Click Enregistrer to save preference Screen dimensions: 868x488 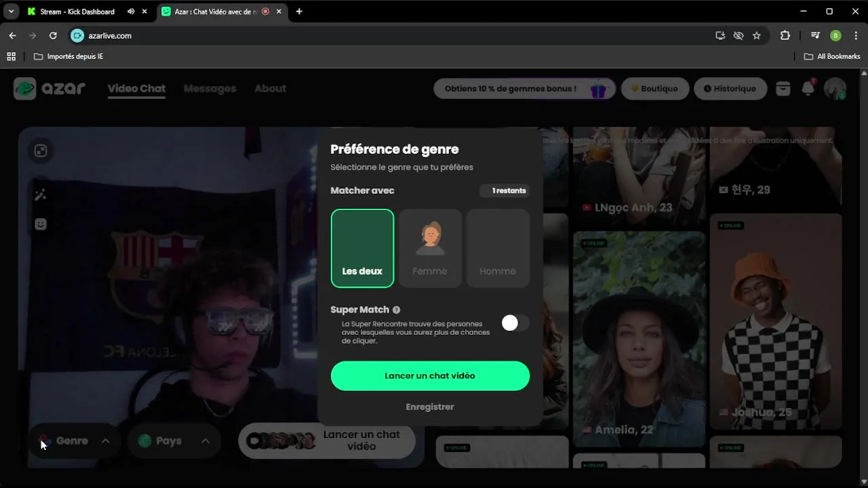(x=430, y=407)
